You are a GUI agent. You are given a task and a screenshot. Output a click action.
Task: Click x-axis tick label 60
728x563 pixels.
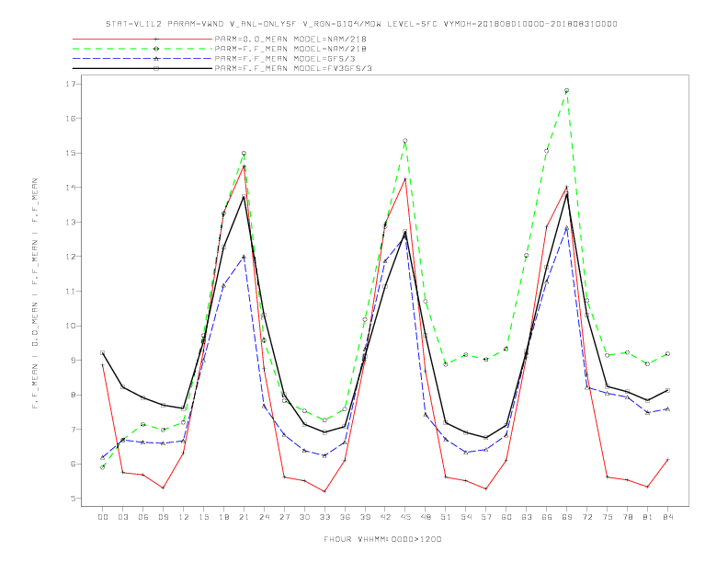506,517
